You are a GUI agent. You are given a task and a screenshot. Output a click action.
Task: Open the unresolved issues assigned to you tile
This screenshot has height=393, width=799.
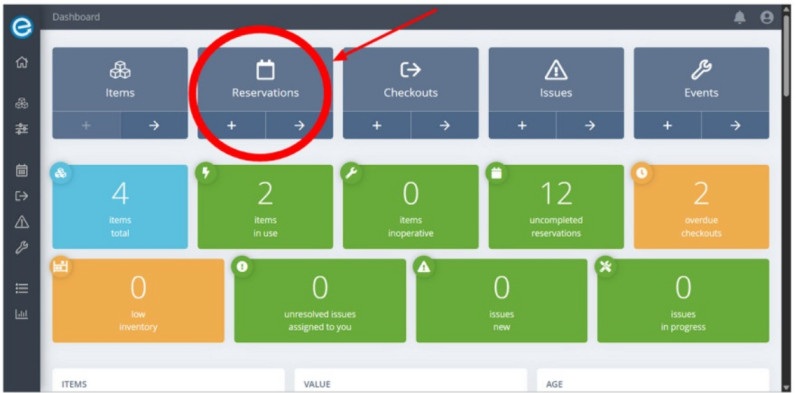click(x=320, y=301)
